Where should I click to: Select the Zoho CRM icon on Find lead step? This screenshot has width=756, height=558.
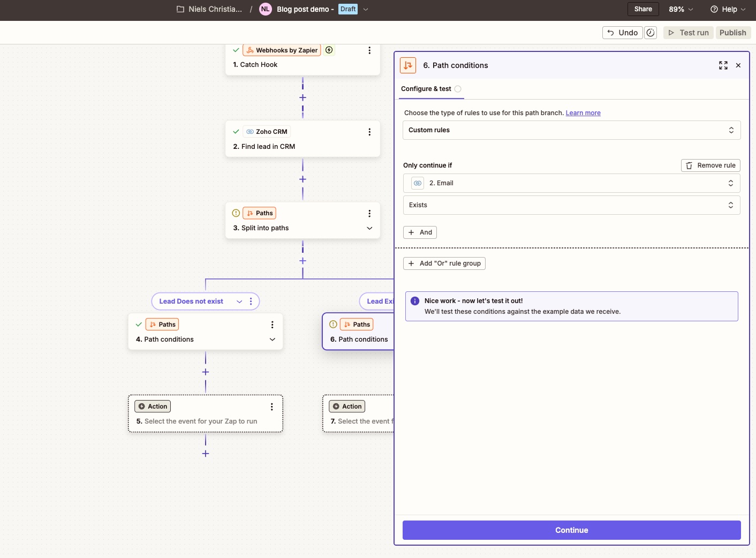(249, 131)
